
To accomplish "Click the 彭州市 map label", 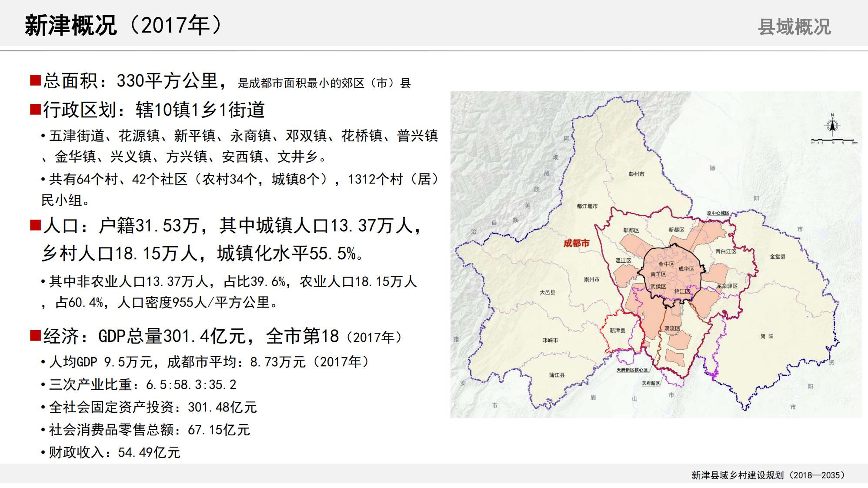I will pyautogui.click(x=636, y=174).
